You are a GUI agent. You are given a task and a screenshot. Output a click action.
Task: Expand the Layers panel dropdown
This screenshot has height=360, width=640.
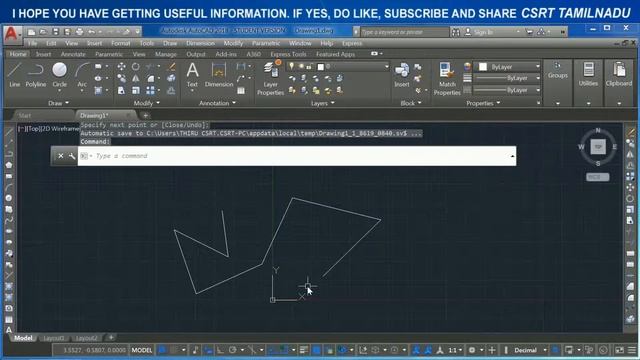pos(322,103)
